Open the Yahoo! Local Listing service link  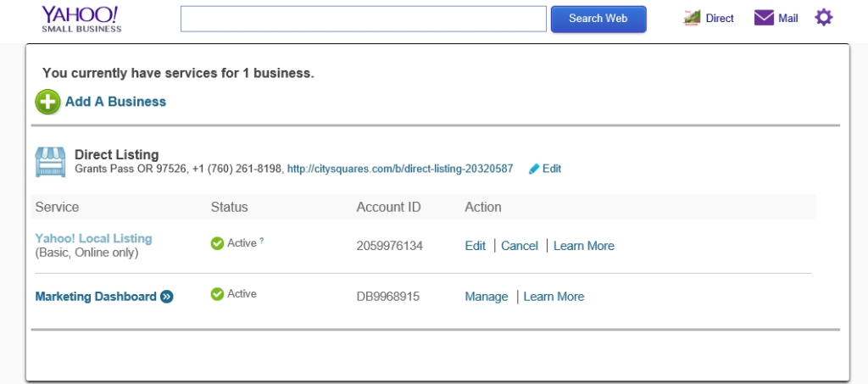(93, 238)
